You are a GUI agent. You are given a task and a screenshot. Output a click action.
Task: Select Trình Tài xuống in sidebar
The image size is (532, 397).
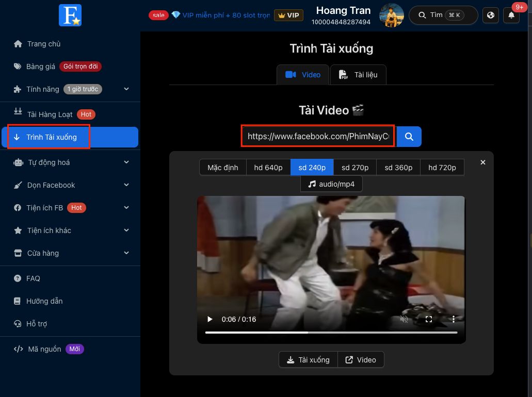pos(70,137)
